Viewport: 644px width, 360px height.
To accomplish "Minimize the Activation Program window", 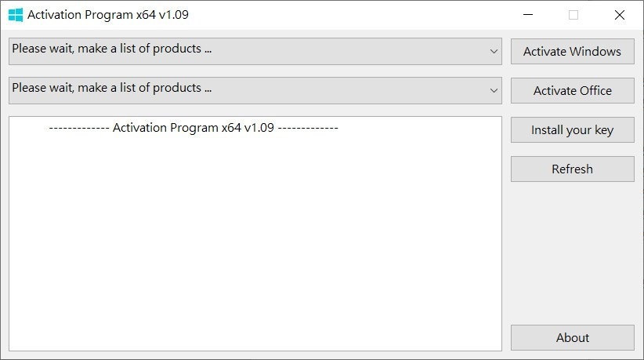I will 529,14.
